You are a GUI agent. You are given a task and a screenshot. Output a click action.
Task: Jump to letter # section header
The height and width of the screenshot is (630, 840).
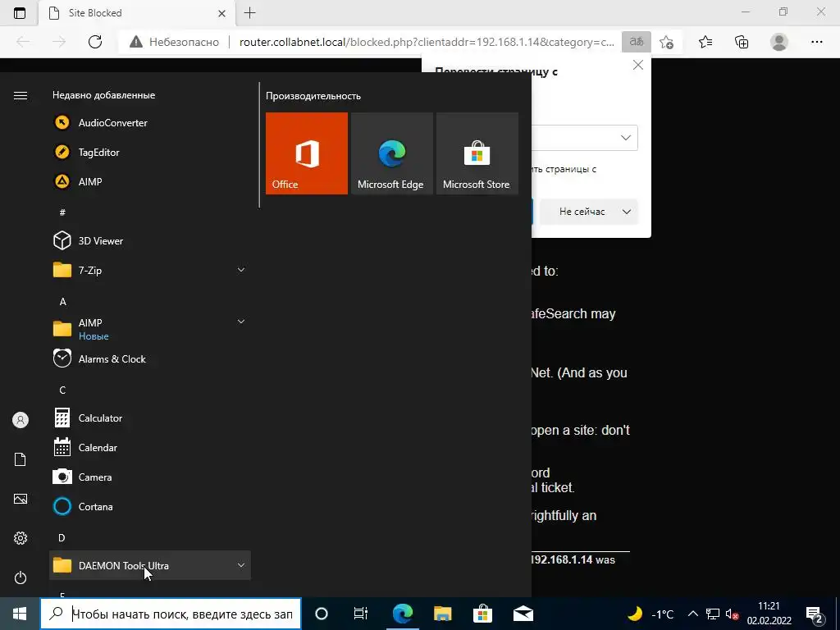62,212
